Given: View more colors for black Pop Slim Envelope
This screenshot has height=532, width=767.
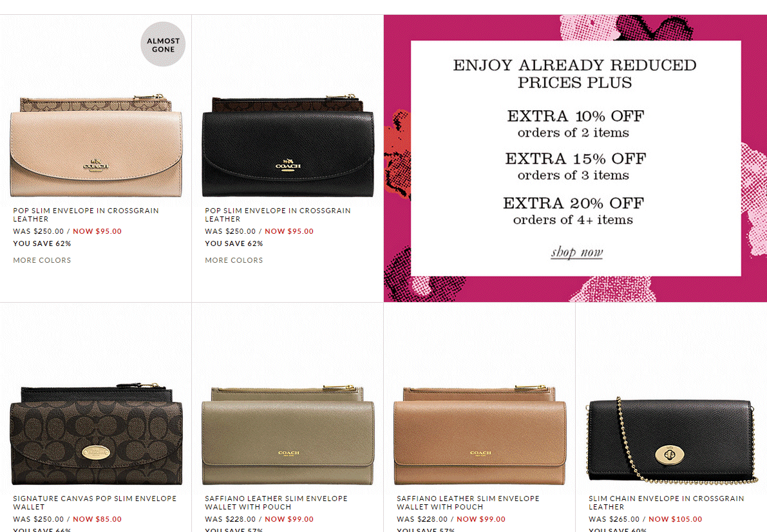Looking at the screenshot, I should [x=234, y=260].
